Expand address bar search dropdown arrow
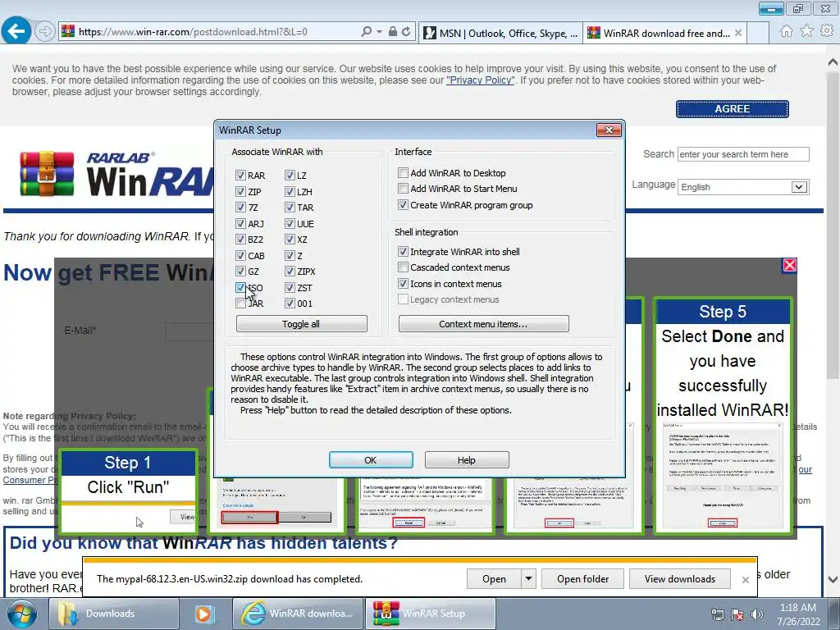 click(x=379, y=32)
